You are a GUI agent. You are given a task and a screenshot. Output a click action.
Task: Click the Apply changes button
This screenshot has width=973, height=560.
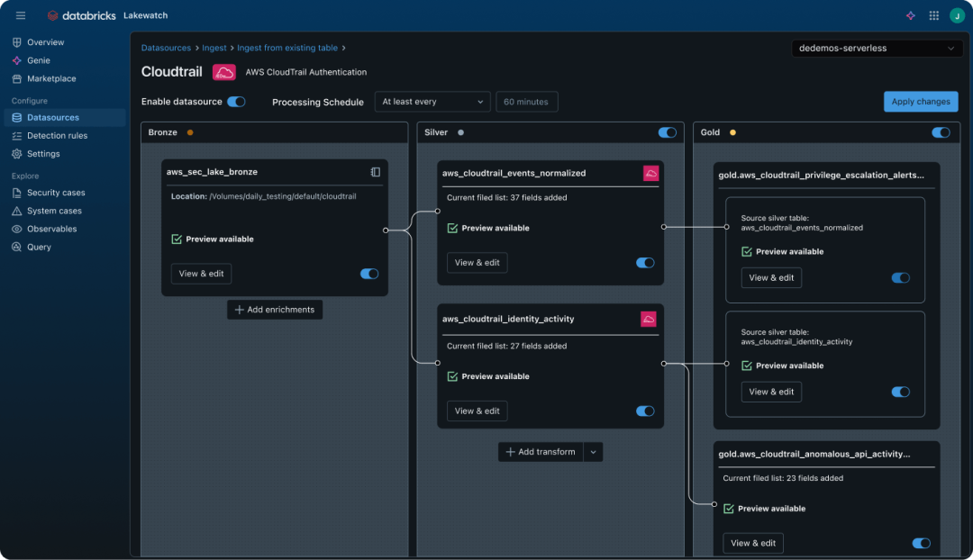pyautogui.click(x=920, y=102)
